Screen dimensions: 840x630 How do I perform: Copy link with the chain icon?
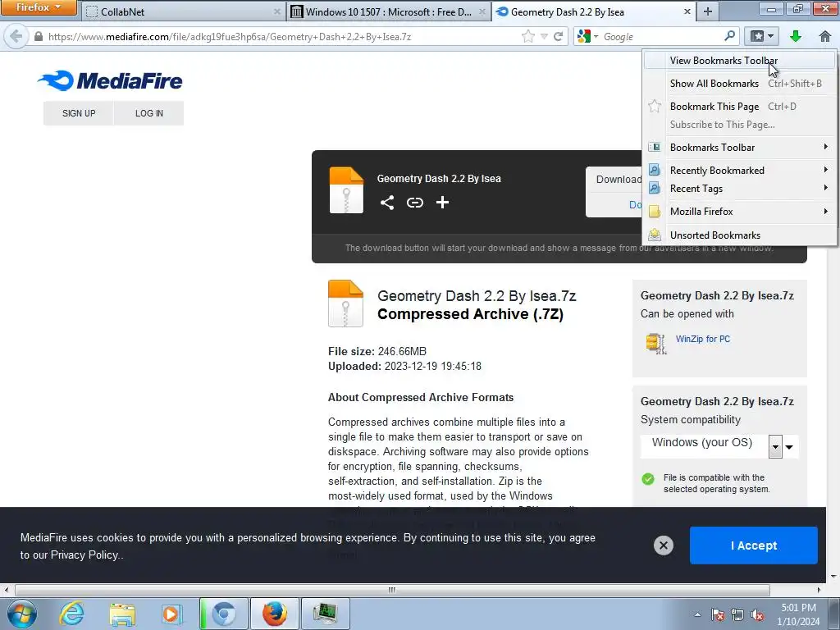414,203
